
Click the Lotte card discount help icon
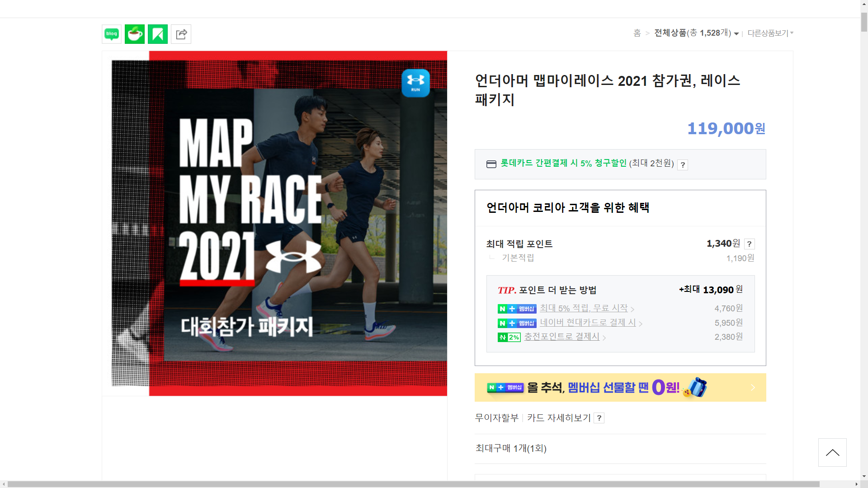[x=683, y=165]
